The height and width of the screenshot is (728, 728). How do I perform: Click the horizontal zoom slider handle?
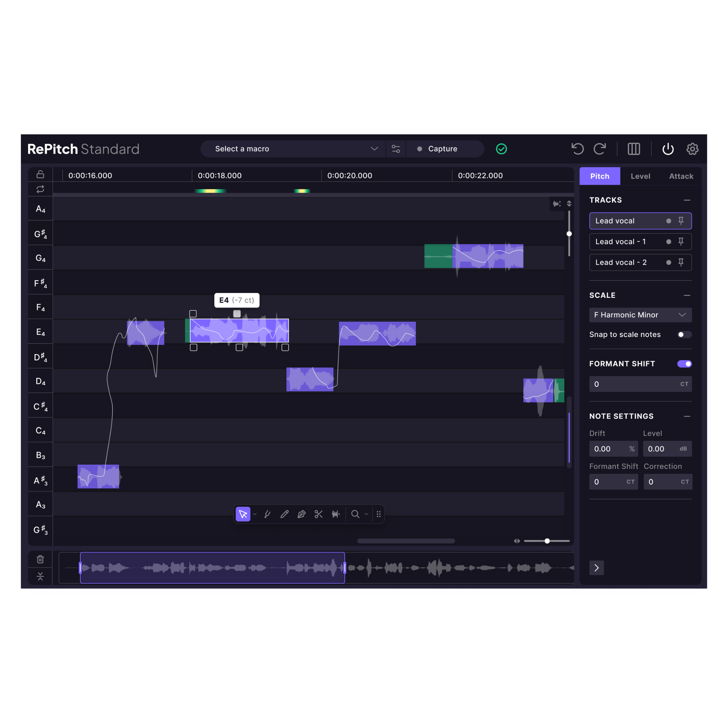pyautogui.click(x=547, y=541)
